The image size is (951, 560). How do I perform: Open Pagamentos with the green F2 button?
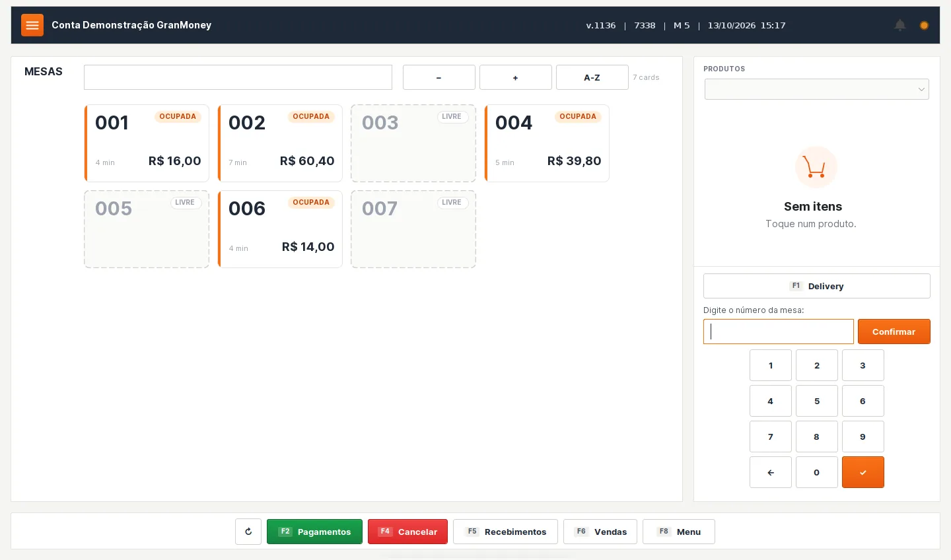click(x=314, y=532)
